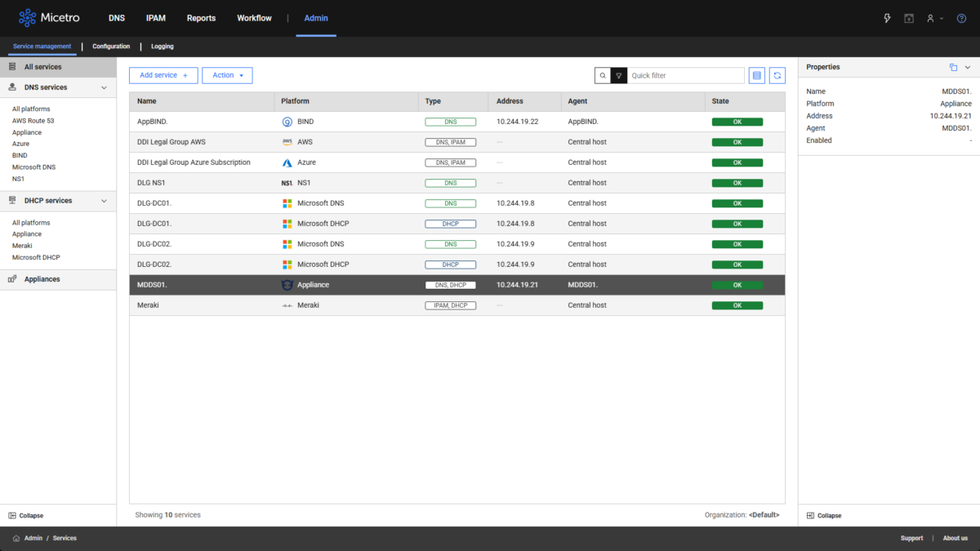Open the import tasks icon in header
Viewport: 980px width, 551px height.
pos(909,18)
